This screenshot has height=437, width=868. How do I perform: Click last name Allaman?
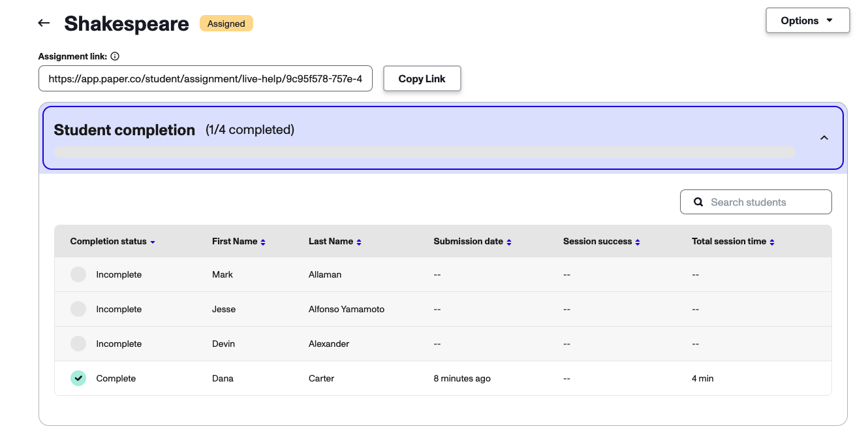click(325, 274)
